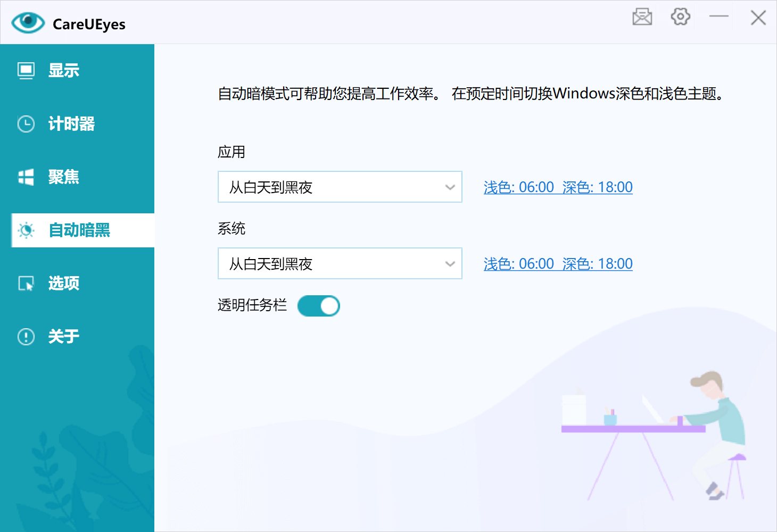This screenshot has height=532, width=777.
Task: Expand the 从白天到黑夜 dropdown under 系统
Action: click(450, 263)
